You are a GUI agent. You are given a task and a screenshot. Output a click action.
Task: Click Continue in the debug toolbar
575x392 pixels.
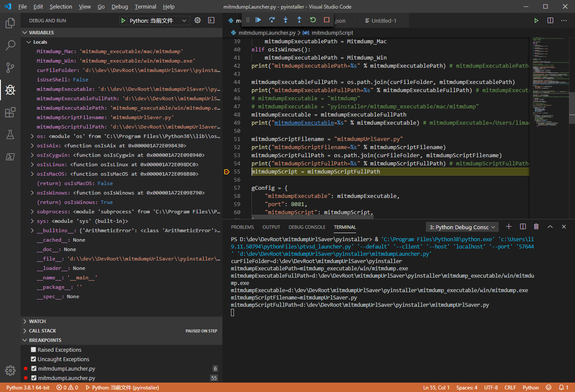pos(258,20)
